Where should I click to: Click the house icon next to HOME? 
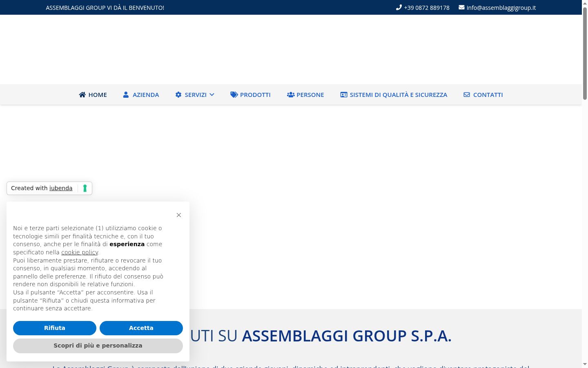coord(82,94)
